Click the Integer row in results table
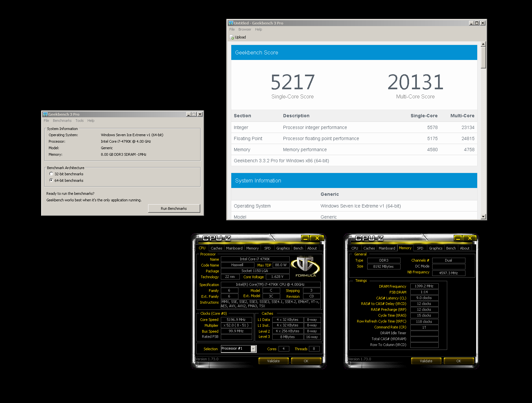This screenshot has height=403, width=532. pos(354,127)
